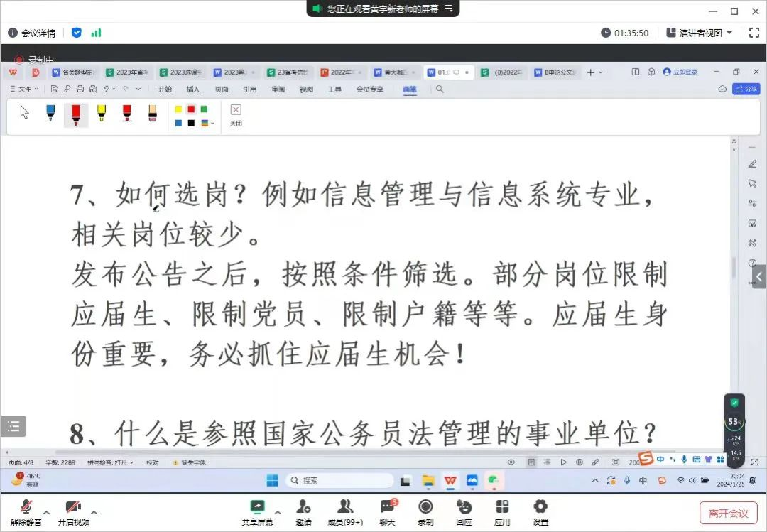
Task: Open 设置 settings in meeting bar
Action: click(x=540, y=512)
